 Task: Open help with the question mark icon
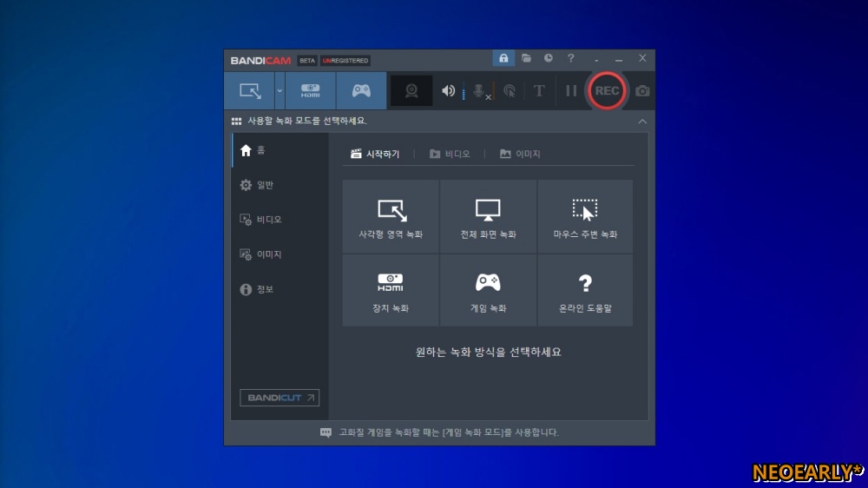pos(571,58)
